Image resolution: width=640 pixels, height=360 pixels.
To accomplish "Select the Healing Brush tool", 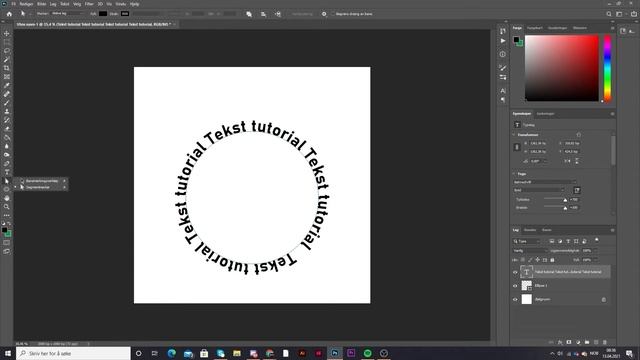I will point(7,94).
